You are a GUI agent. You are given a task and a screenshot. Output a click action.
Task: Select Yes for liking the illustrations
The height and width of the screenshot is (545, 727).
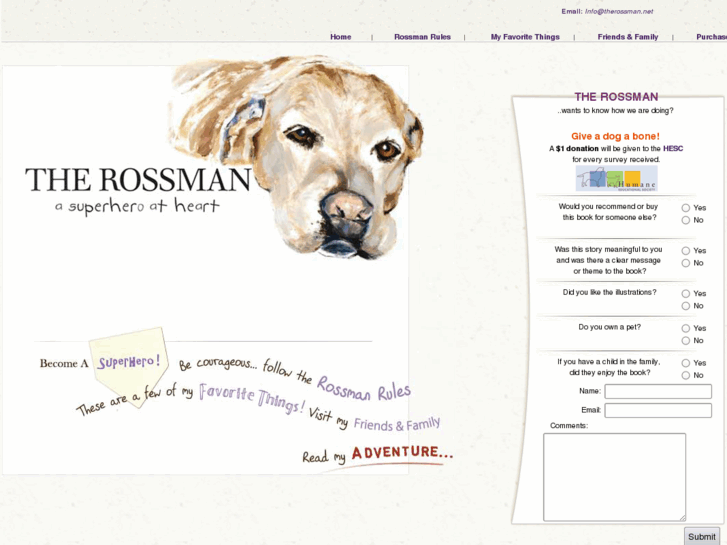click(x=686, y=294)
